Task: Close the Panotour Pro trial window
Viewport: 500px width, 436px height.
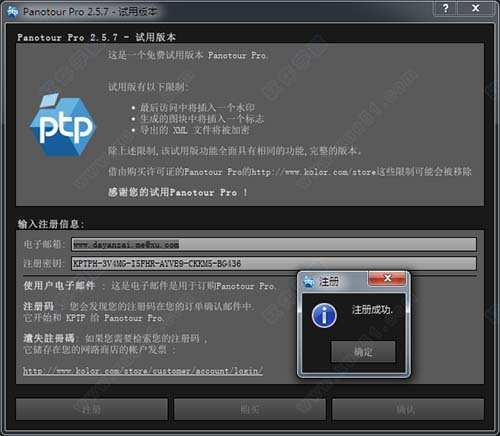Action: pyautogui.click(x=476, y=8)
